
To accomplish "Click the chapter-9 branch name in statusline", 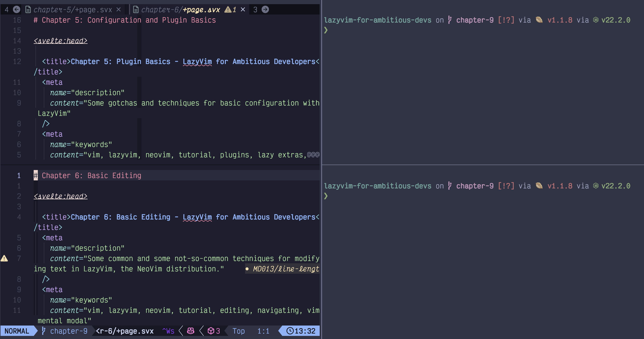I will coord(69,331).
